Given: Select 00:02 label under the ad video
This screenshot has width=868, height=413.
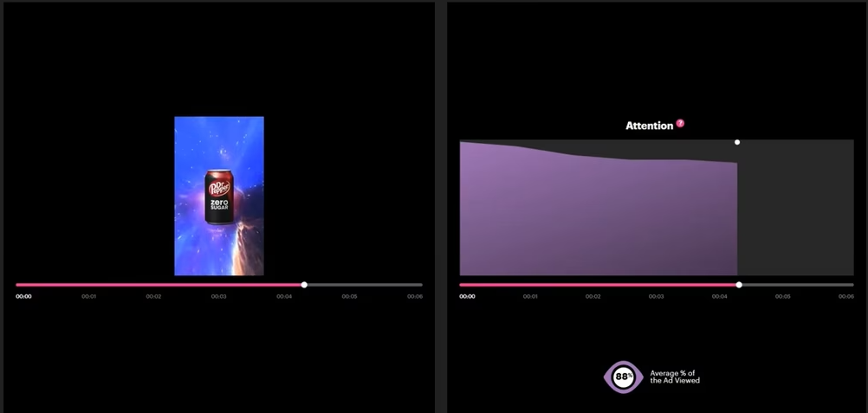Looking at the screenshot, I should click(154, 297).
